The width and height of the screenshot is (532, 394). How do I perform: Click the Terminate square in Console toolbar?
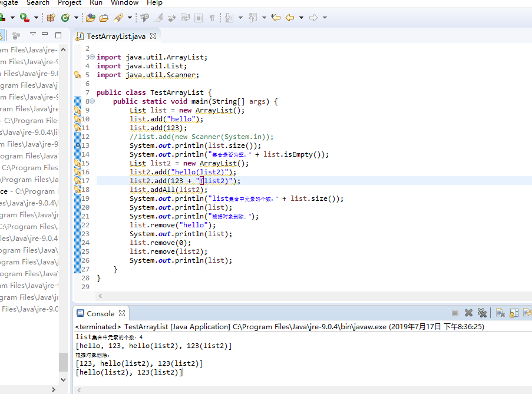click(x=455, y=313)
